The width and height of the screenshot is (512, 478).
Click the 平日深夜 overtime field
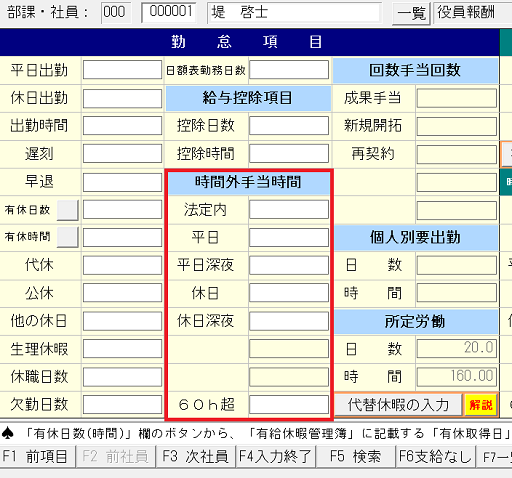pyautogui.click(x=289, y=265)
